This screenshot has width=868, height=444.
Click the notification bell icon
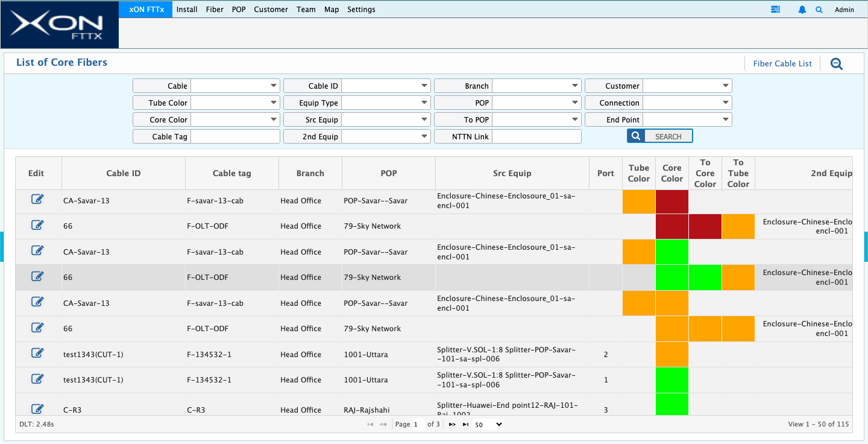[802, 10]
